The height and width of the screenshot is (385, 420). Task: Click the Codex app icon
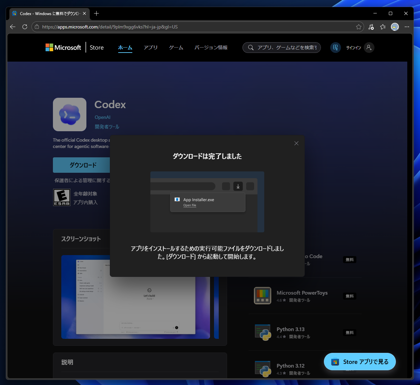point(70,114)
